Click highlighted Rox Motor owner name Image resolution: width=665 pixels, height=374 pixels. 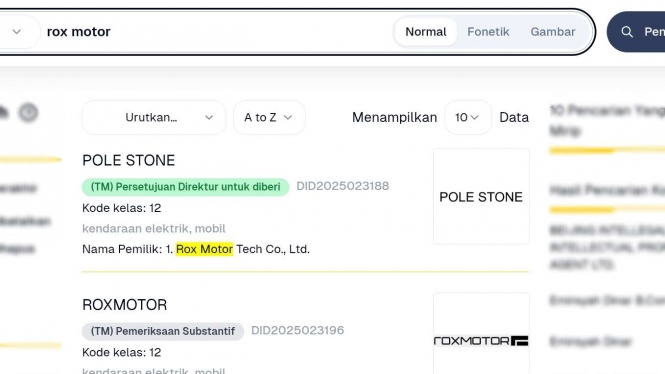click(204, 249)
